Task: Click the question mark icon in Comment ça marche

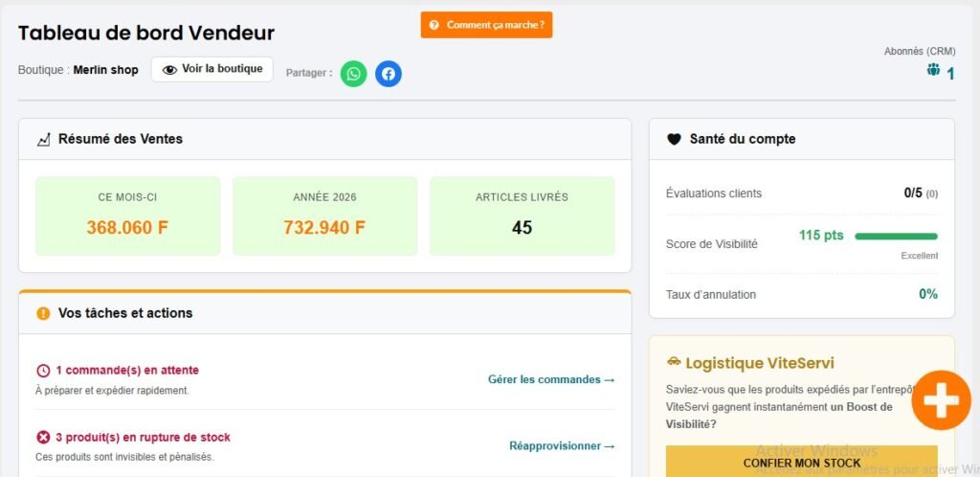Action: tap(434, 25)
